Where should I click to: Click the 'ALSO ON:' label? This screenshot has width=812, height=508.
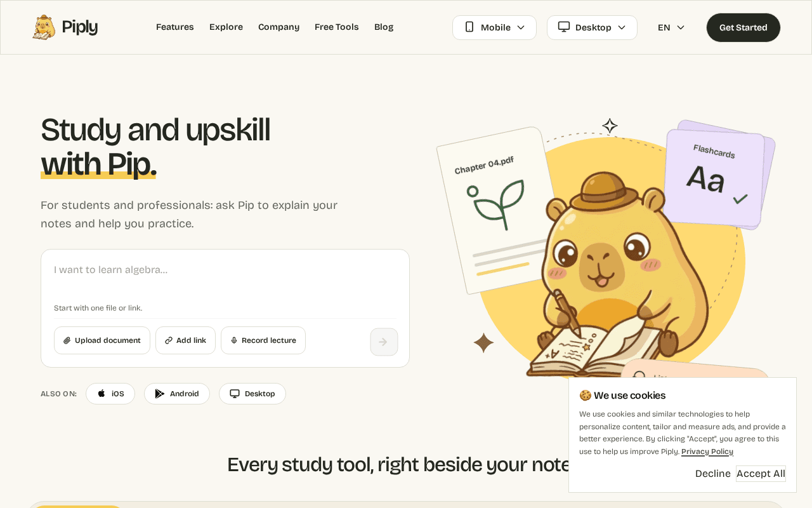(58, 394)
